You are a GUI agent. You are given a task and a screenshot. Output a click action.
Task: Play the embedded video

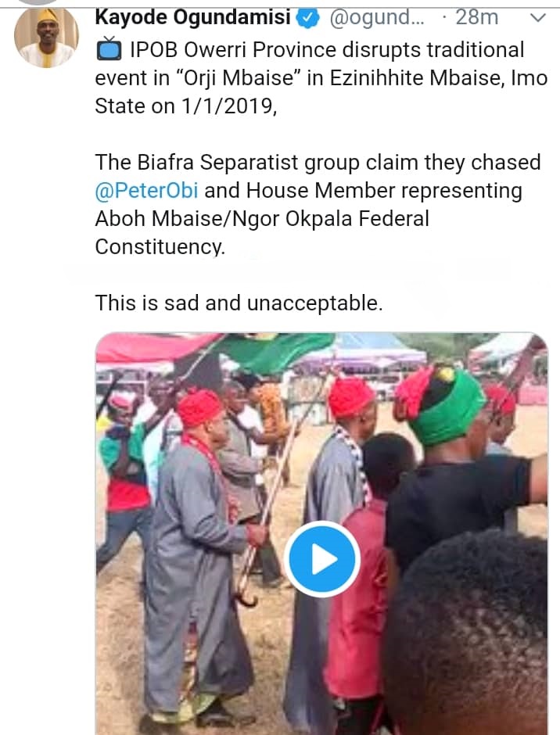click(321, 559)
